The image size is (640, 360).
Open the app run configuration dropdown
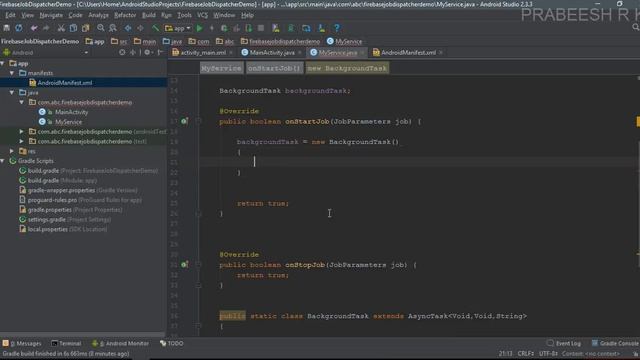coord(178,28)
